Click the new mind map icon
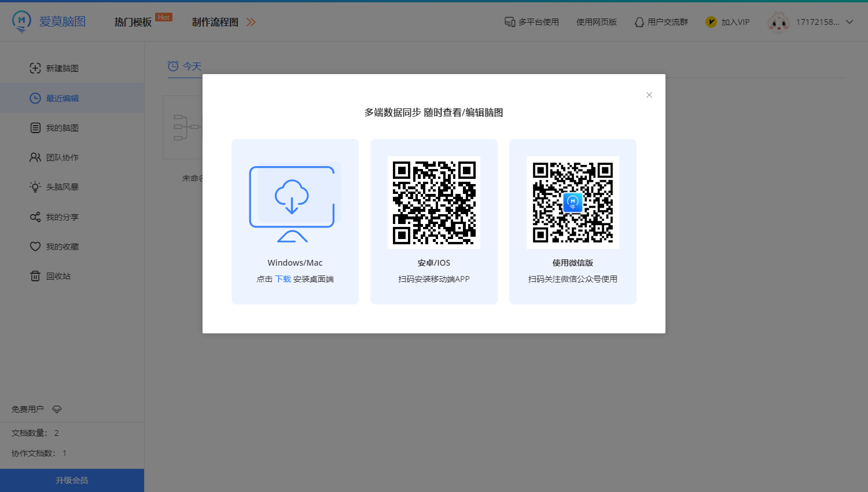Screen dimensions: 868x492 pos(35,68)
